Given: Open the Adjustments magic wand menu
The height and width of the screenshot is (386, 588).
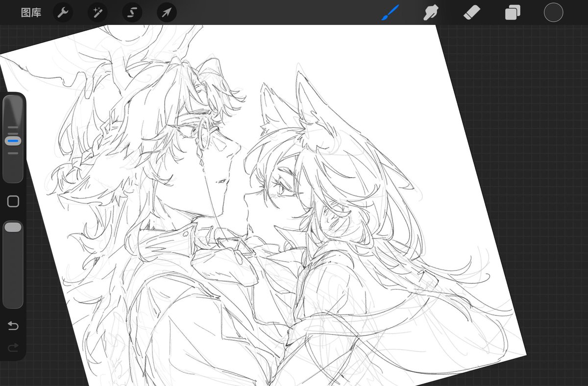Looking at the screenshot, I should (98, 13).
